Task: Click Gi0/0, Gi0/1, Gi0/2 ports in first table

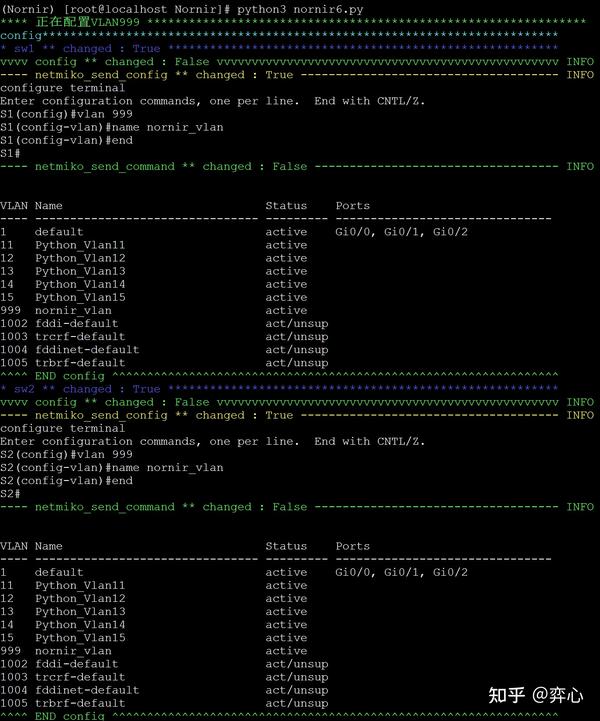Action: (x=401, y=232)
